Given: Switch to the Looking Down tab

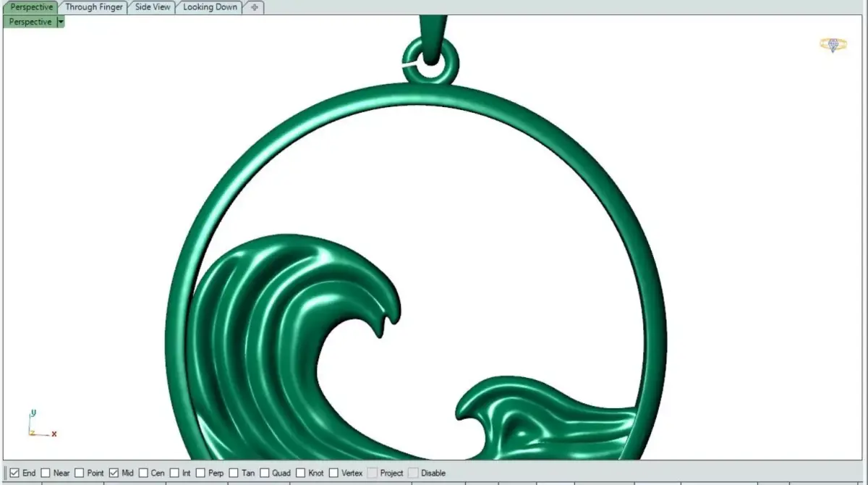Looking at the screenshot, I should [210, 7].
